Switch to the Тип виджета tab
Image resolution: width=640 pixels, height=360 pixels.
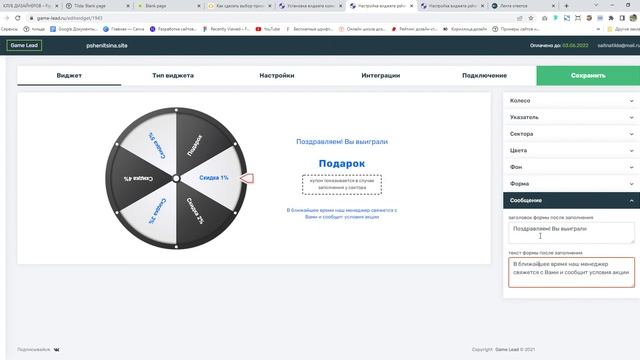[173, 76]
